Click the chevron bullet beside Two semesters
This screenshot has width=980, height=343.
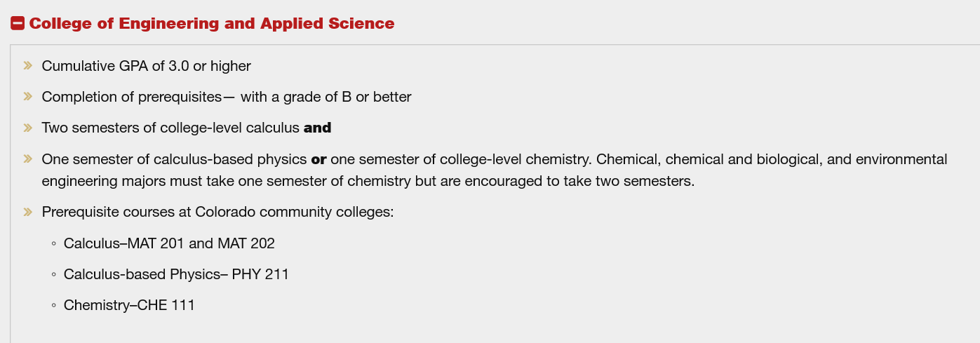(x=28, y=128)
